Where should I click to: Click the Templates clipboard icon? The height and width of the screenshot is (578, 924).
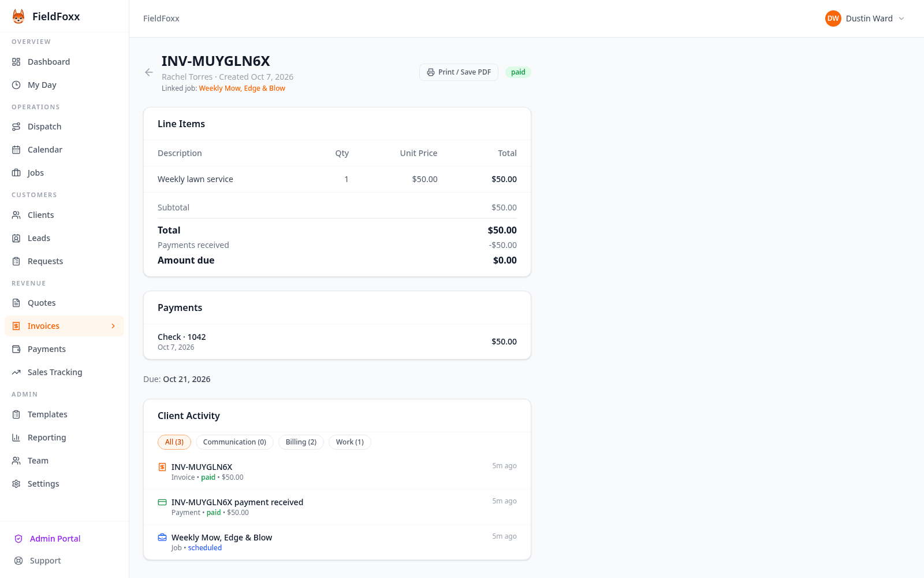click(x=16, y=414)
